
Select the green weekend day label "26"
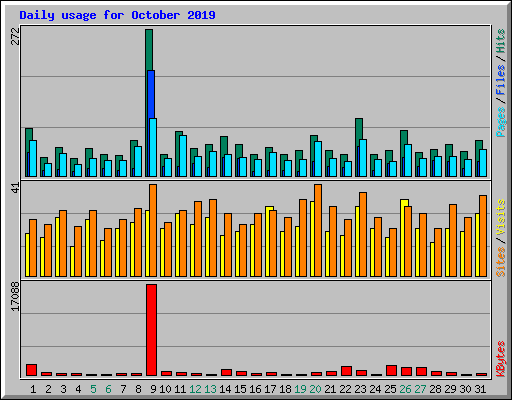coord(405,389)
